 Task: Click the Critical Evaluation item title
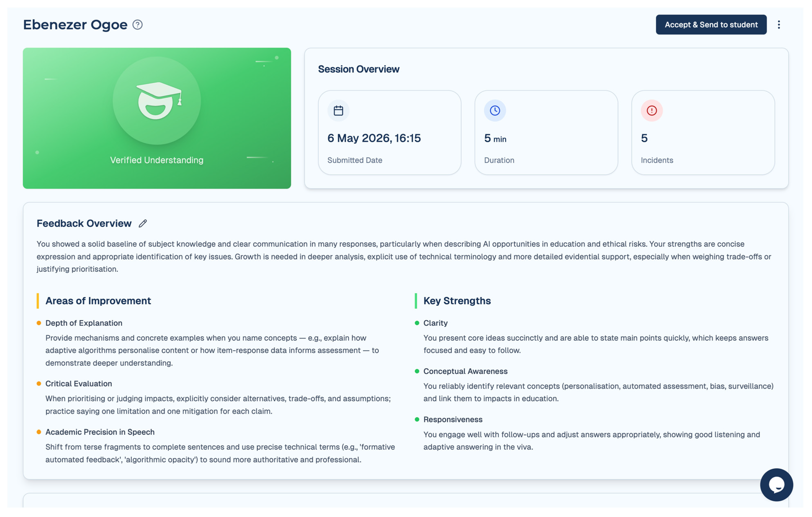tap(79, 384)
